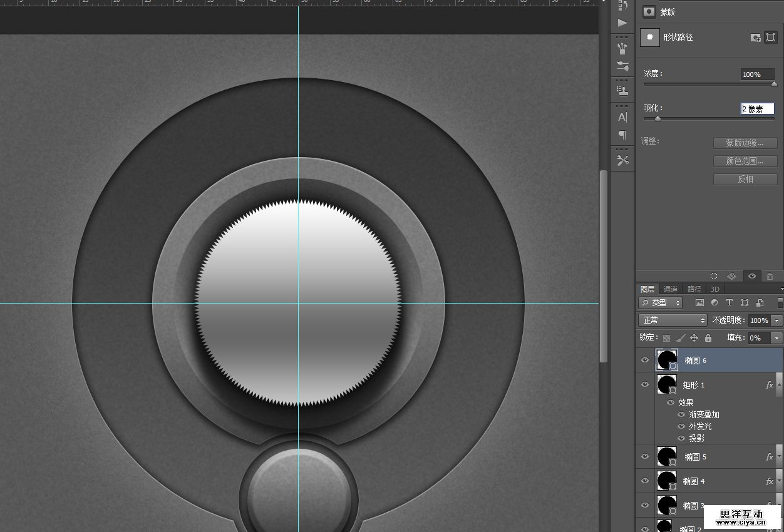The image size is (784, 532).
Task: Collapse the 矩形 1 layer effects
Action: (779, 385)
